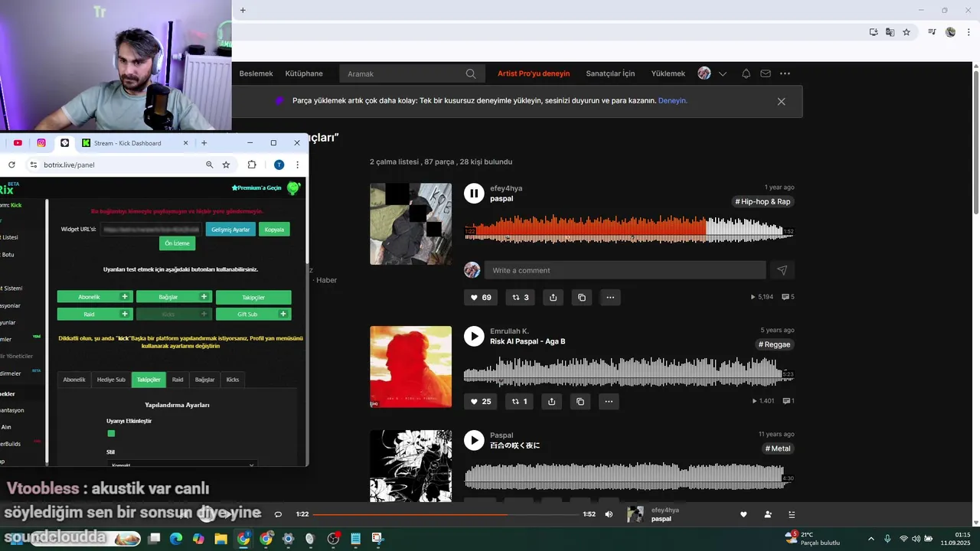Share the efey4hya paspal track
980x551 pixels.
553,297
